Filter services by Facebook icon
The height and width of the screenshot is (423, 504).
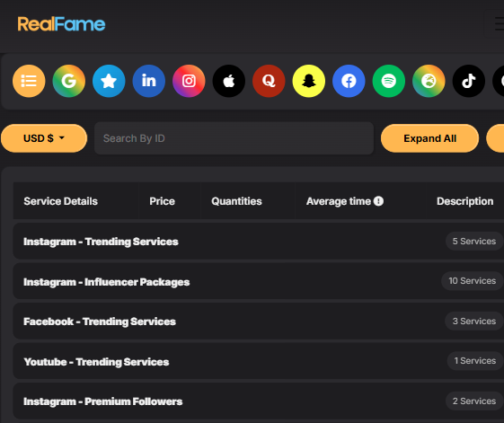(349, 81)
